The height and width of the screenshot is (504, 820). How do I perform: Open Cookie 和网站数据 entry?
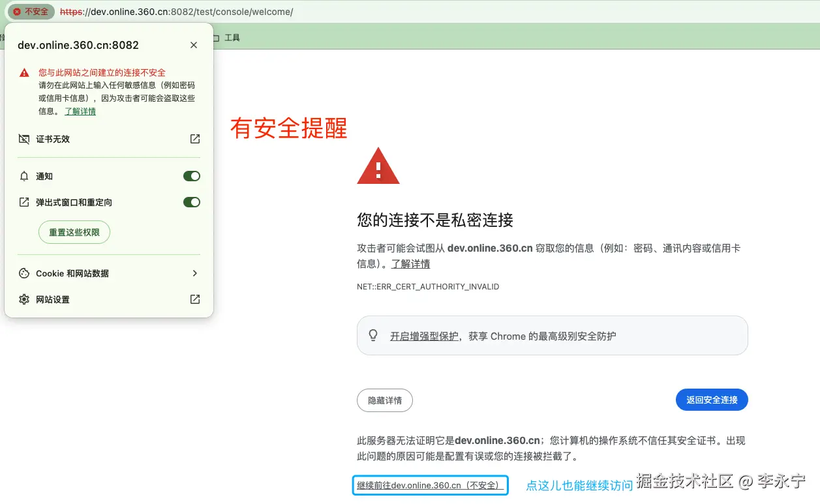click(109, 273)
